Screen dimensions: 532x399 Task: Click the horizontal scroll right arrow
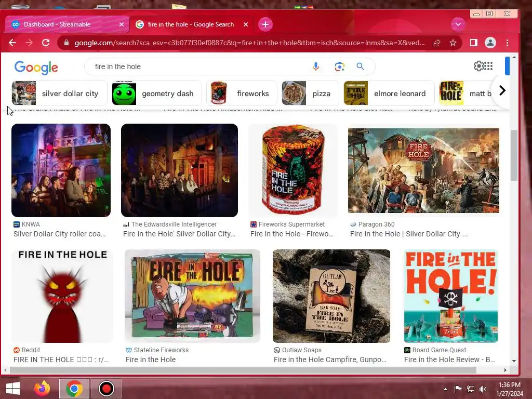coord(506,370)
